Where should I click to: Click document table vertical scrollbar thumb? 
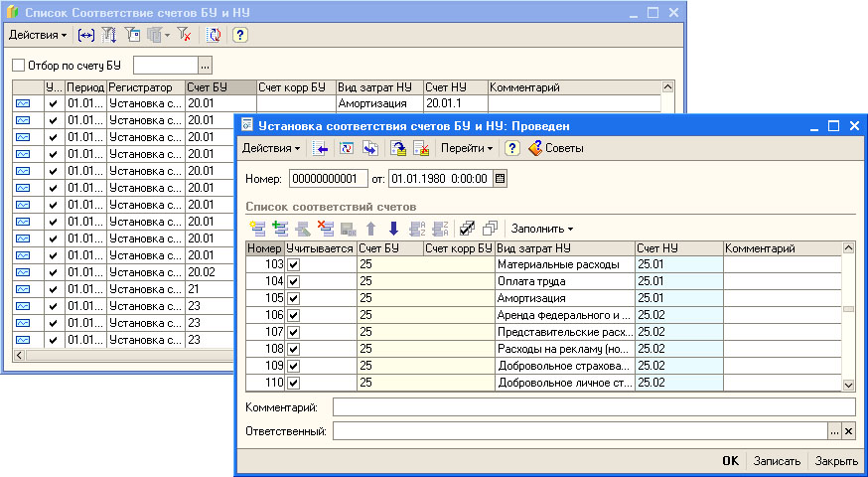[x=848, y=309]
